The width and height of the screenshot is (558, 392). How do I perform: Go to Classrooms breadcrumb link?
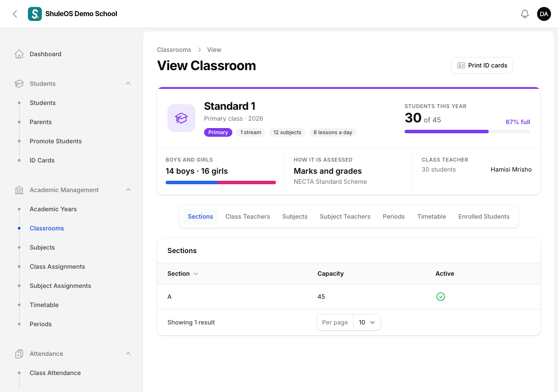(174, 50)
